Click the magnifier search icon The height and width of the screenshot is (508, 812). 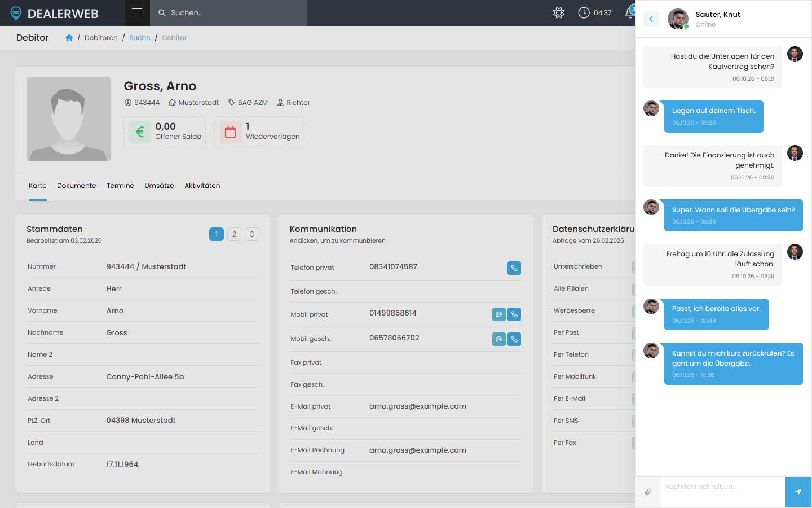click(162, 12)
